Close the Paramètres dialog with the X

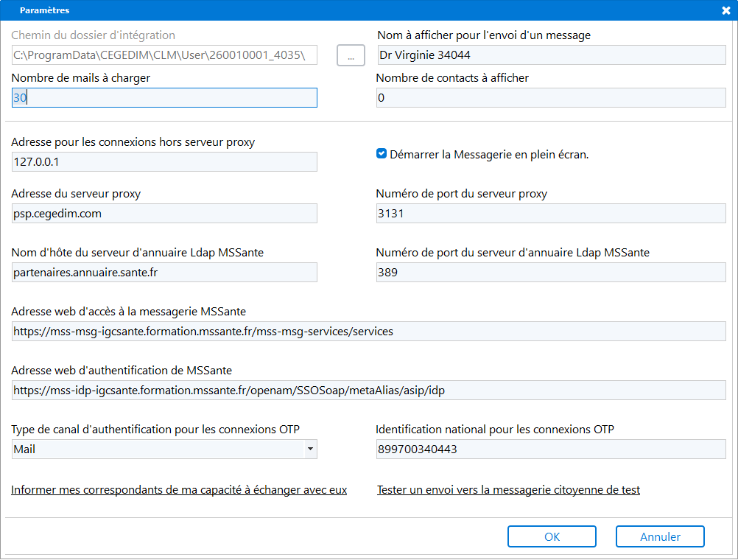point(725,10)
